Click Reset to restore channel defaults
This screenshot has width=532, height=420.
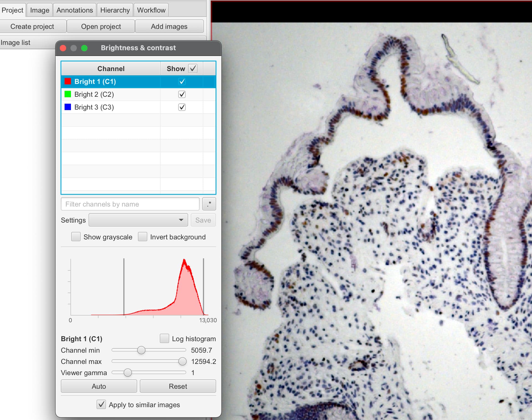pos(178,386)
